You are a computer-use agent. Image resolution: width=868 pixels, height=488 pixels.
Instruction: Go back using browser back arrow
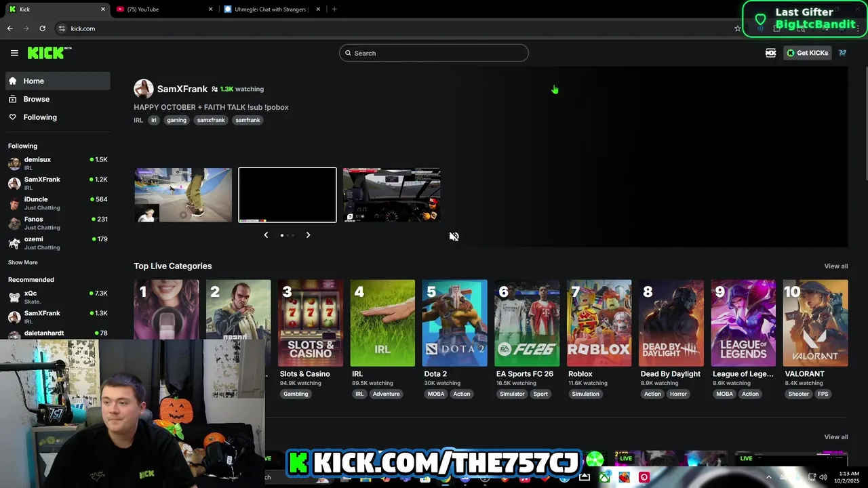click(9, 28)
